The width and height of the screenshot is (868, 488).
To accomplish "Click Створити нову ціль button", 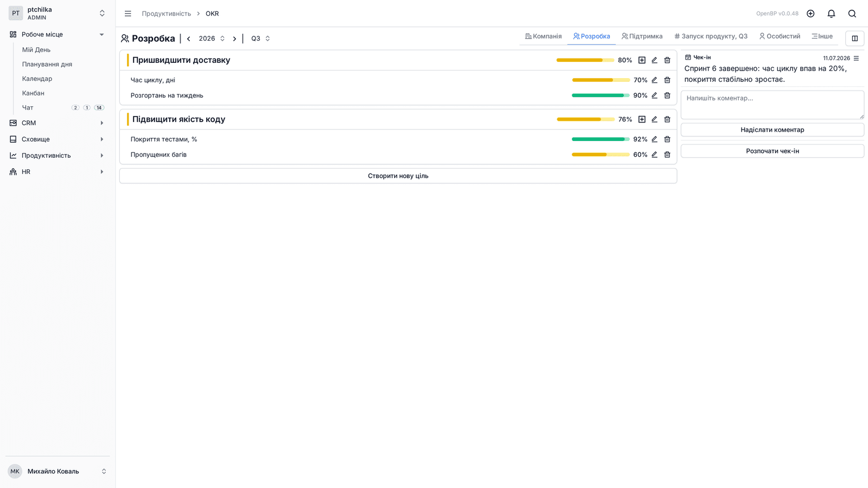I will click(398, 176).
